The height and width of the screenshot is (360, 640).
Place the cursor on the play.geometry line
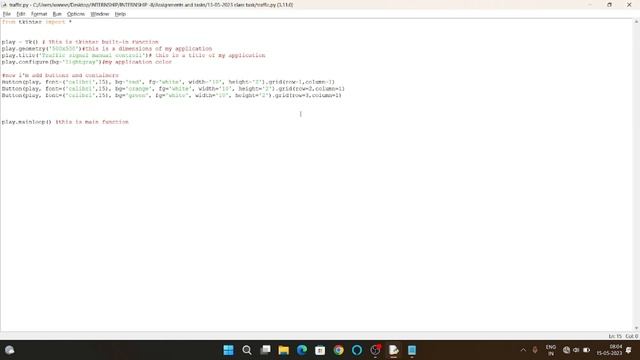tap(107, 49)
